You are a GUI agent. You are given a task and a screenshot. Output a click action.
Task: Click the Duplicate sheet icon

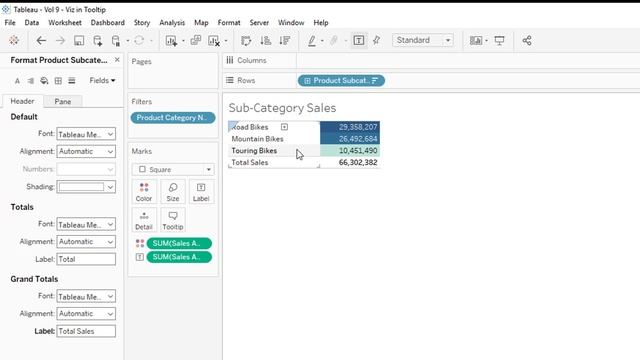coord(196,40)
